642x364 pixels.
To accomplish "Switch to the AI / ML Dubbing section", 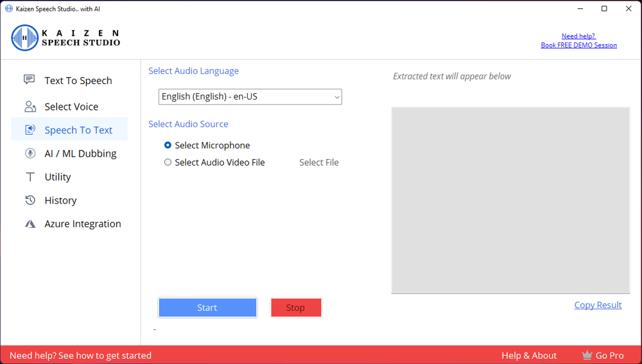I will [x=80, y=153].
